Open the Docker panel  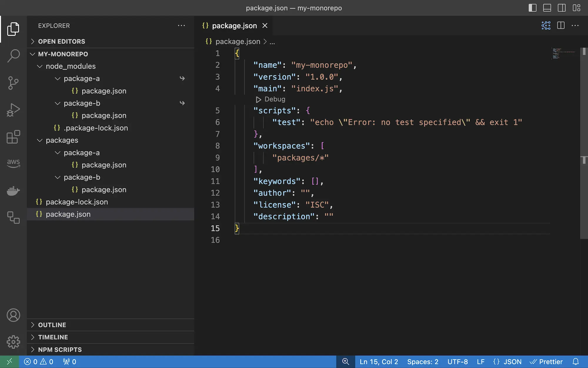[x=13, y=191]
